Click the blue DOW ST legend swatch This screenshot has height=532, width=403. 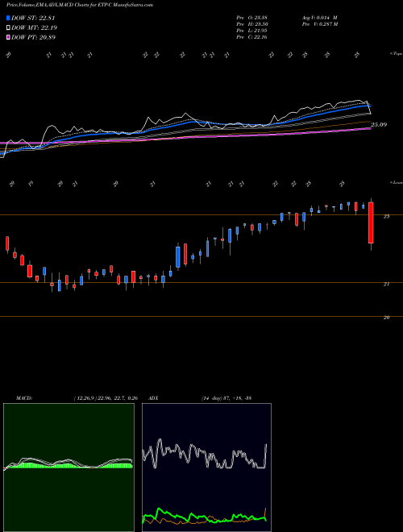click(x=8, y=18)
